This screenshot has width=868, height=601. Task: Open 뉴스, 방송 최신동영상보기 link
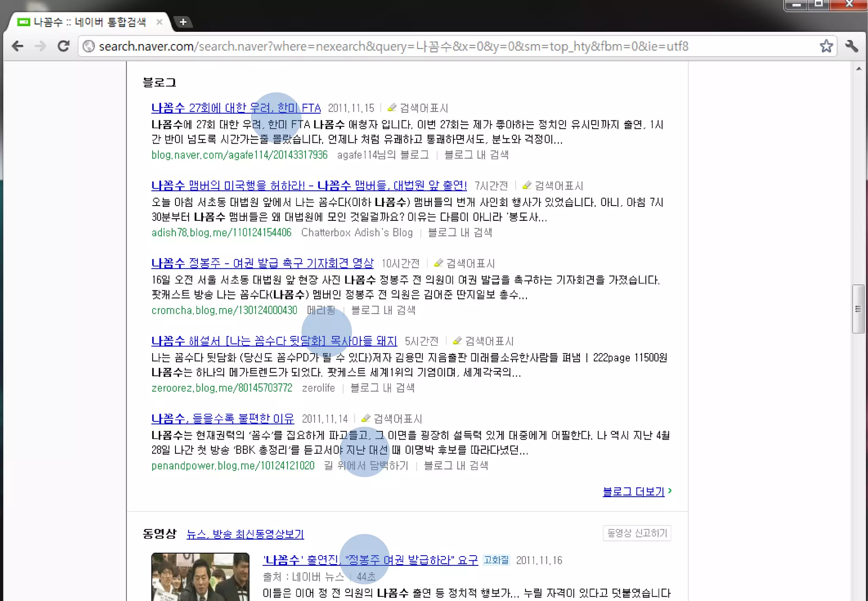(245, 534)
